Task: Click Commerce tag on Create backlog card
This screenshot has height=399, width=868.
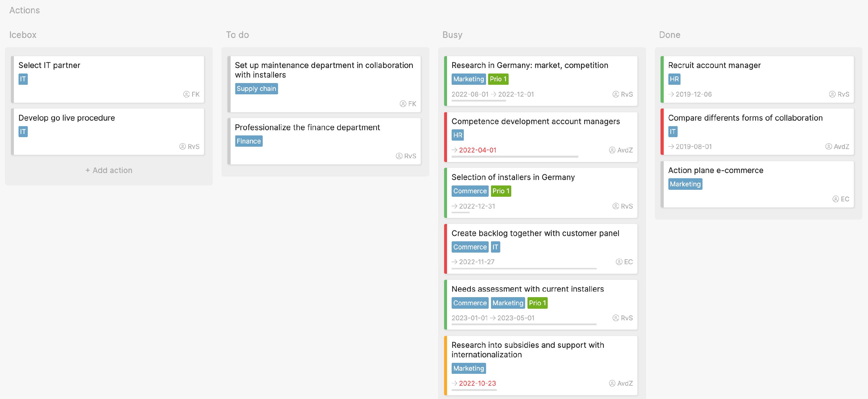Action: click(x=470, y=247)
